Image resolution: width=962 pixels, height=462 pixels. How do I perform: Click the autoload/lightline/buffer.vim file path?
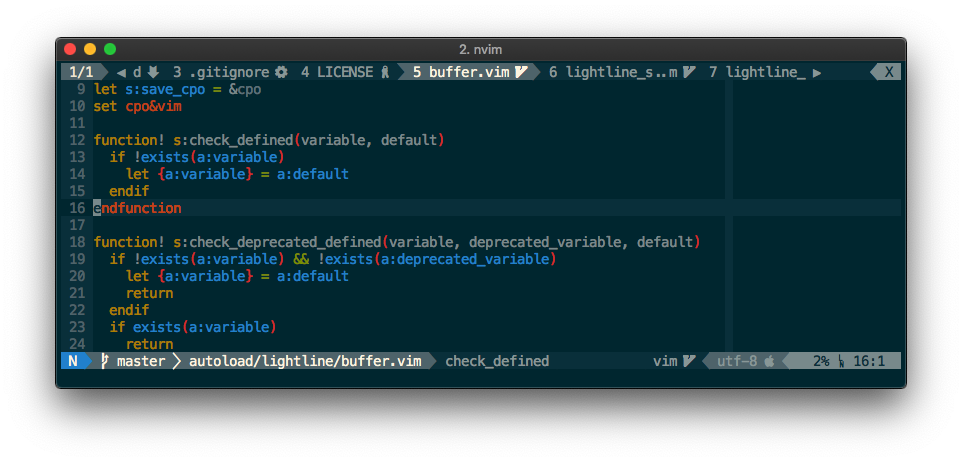(x=305, y=361)
